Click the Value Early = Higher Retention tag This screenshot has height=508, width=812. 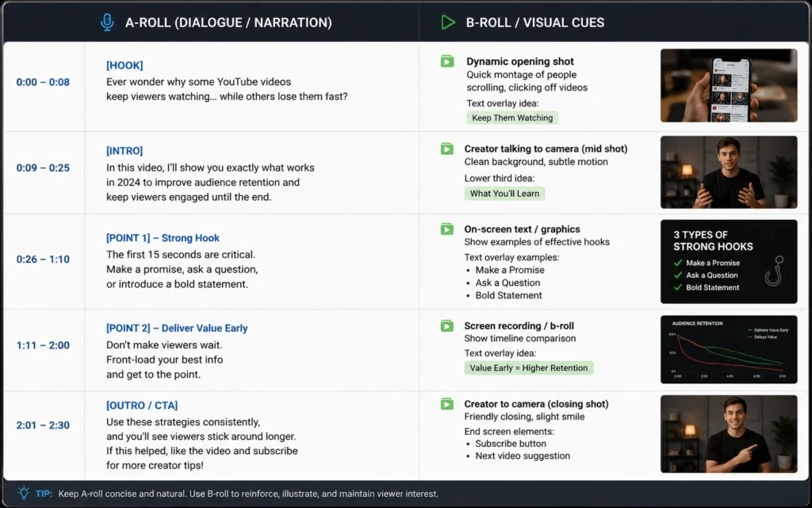pos(529,368)
